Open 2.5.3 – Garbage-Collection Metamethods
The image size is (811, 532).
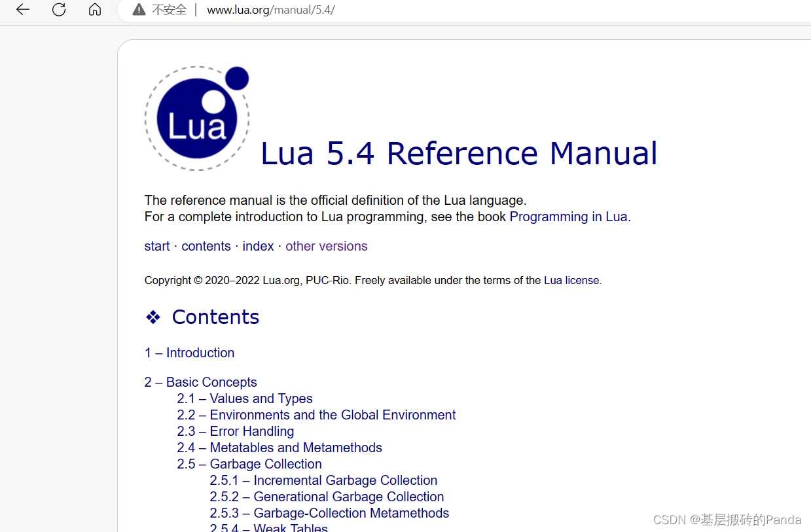click(x=329, y=513)
